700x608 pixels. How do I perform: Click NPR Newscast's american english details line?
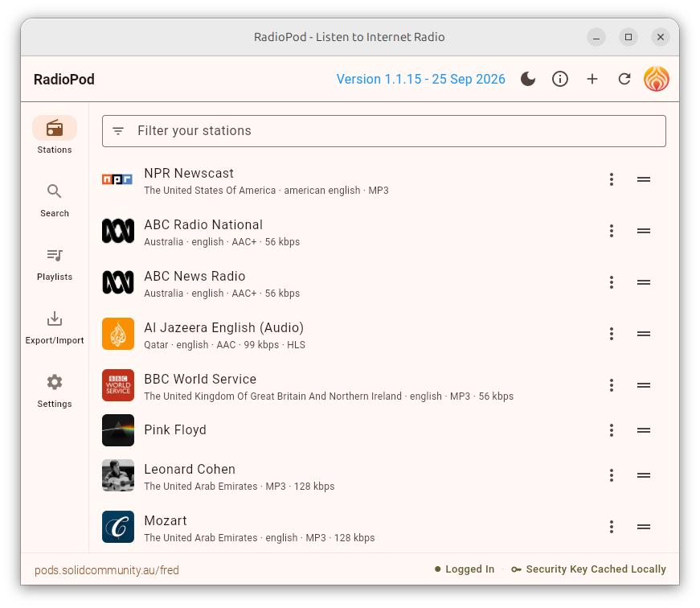tap(266, 191)
